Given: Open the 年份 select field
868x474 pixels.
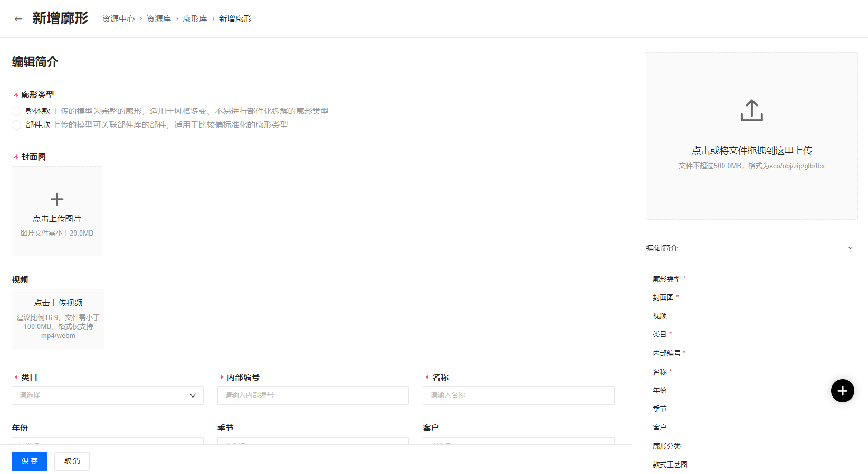Looking at the screenshot, I should tap(108, 441).
